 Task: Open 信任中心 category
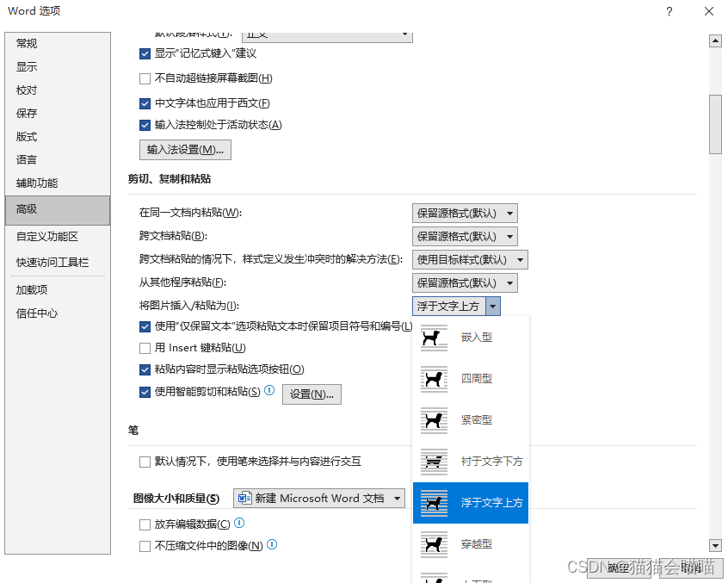coord(58,313)
